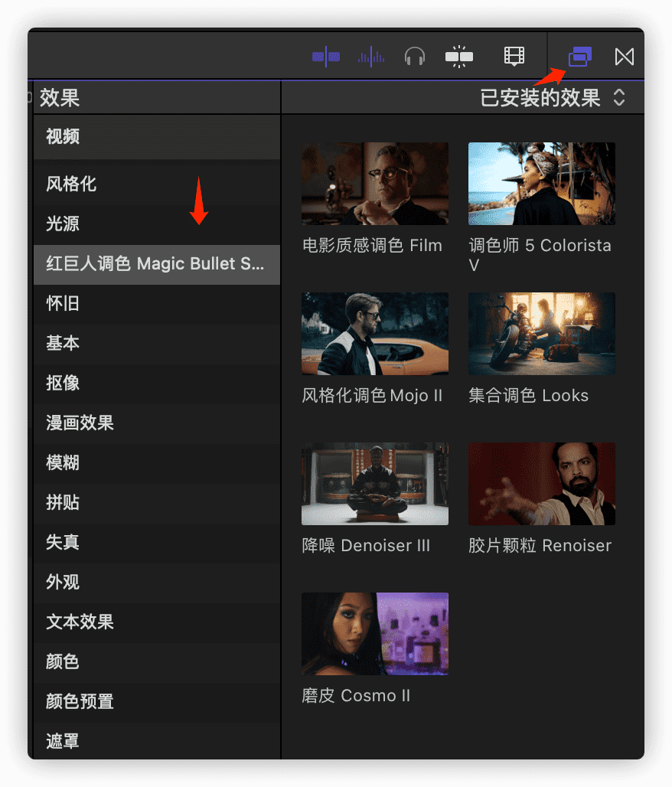The image size is (672, 787).
Task: Open the 已安装的效果 dropdown
Action: point(552,97)
